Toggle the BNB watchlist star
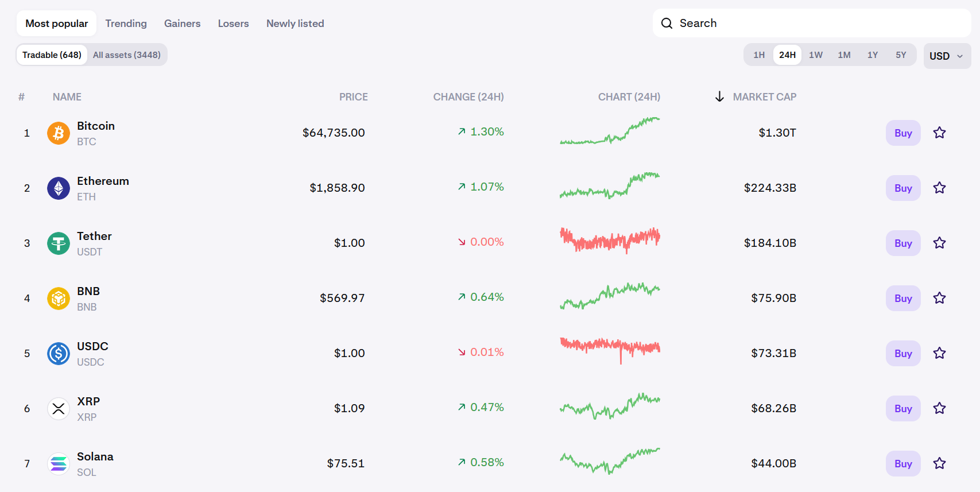The height and width of the screenshot is (492, 980). tap(939, 299)
